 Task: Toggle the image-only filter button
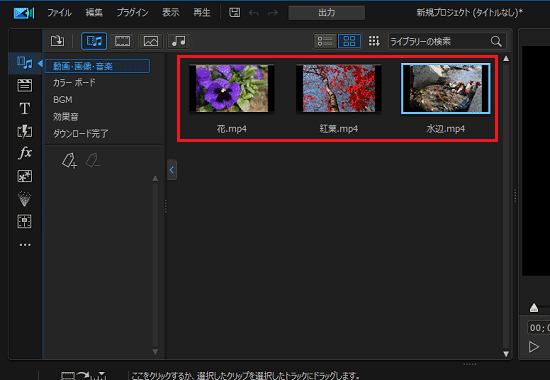[x=151, y=41]
